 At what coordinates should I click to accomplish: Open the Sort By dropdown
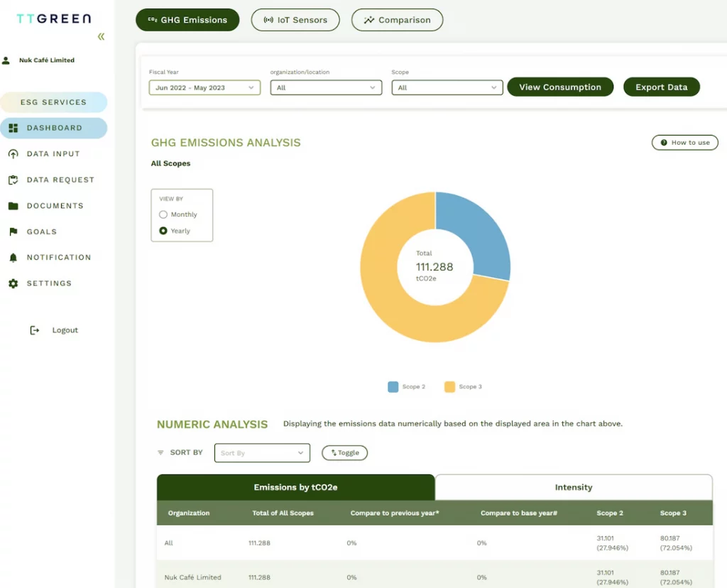click(x=262, y=453)
